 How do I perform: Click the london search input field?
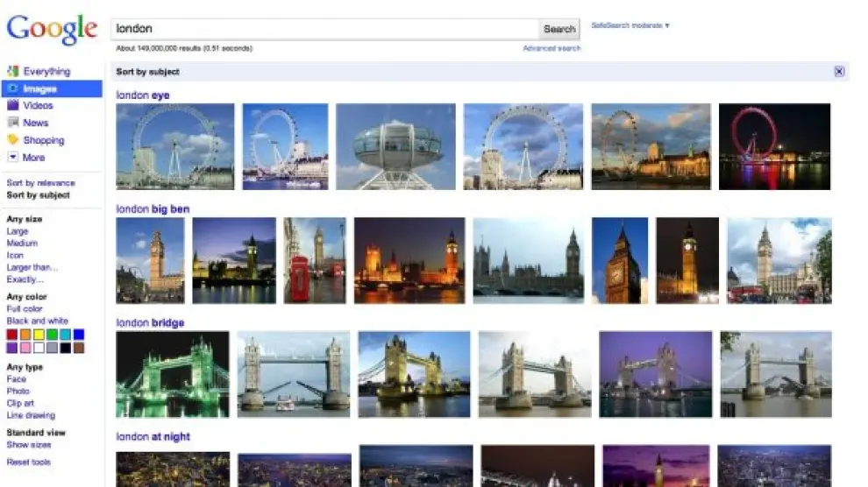click(x=324, y=29)
